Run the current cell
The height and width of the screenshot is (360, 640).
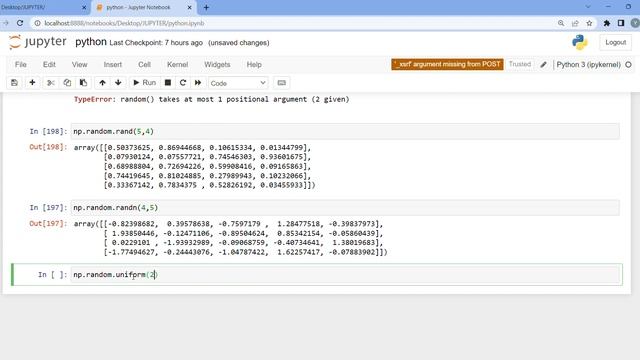144,83
